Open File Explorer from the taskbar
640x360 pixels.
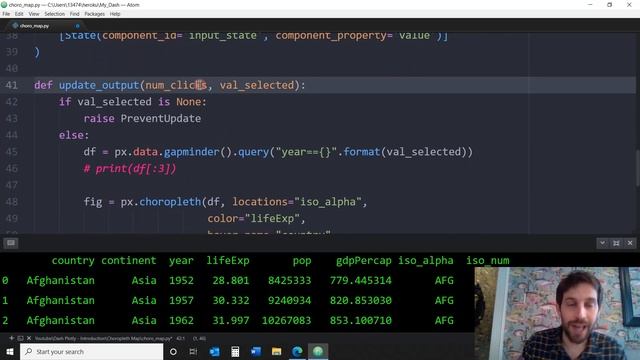tap(276, 351)
